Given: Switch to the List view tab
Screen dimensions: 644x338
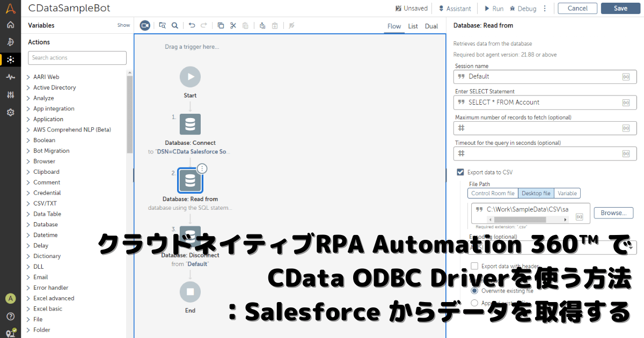Looking at the screenshot, I should point(413,26).
